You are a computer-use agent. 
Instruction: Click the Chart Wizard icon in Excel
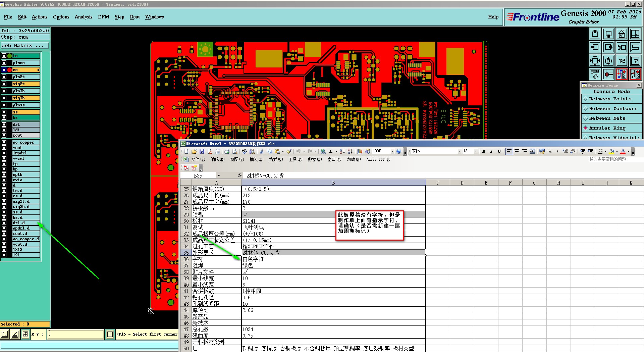tap(360, 151)
